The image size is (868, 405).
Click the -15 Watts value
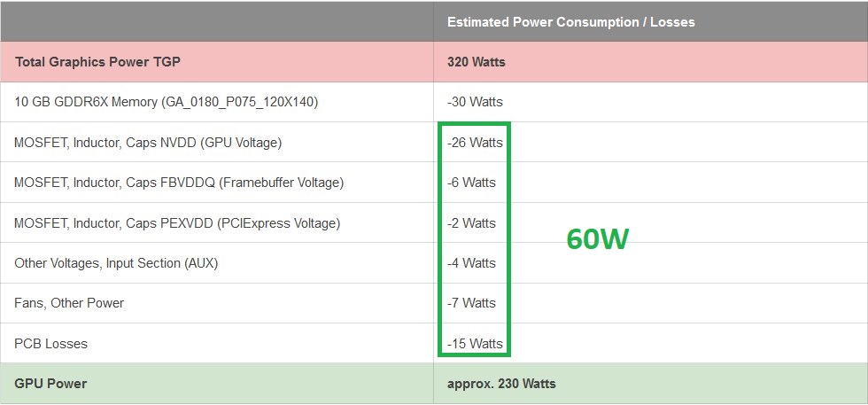pos(475,344)
